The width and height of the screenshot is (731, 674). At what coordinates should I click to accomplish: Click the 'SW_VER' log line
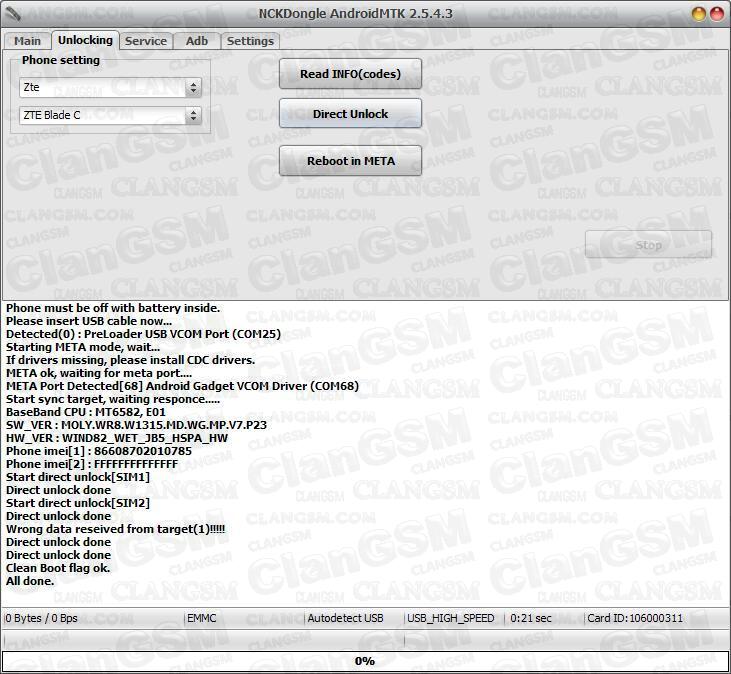point(137,425)
